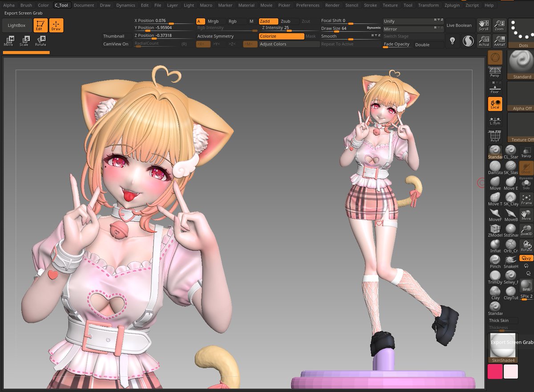Run a BPR render
This screenshot has width=534, height=392.
click(x=526, y=286)
